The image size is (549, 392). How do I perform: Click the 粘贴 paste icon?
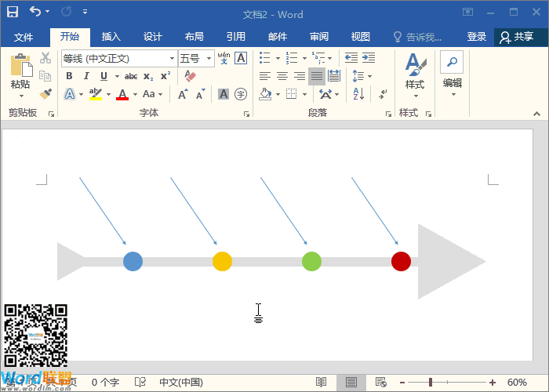[x=21, y=65]
